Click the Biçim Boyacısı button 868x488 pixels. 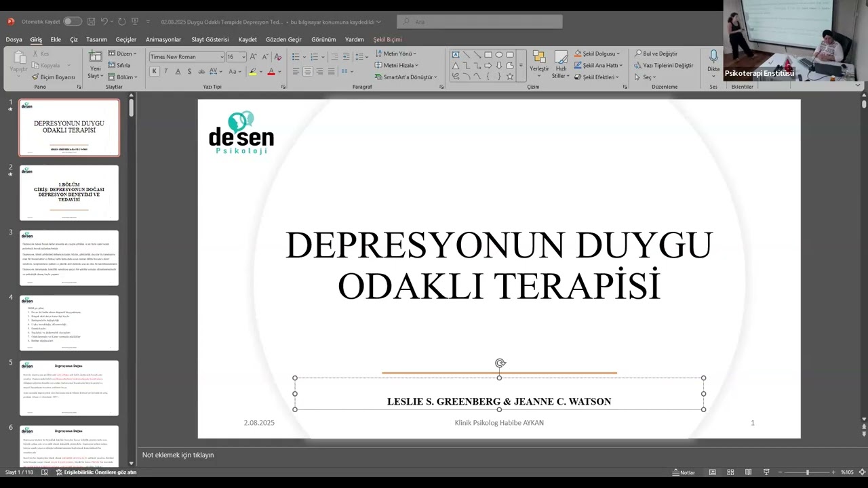53,77
